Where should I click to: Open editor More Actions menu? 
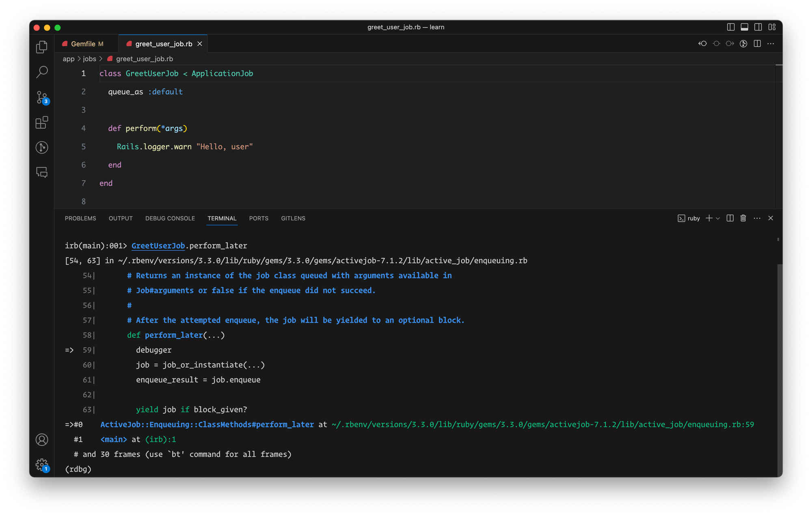pyautogui.click(x=771, y=44)
